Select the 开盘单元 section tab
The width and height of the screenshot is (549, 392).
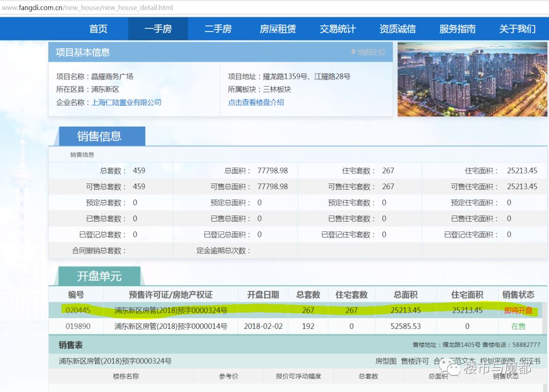click(x=99, y=276)
